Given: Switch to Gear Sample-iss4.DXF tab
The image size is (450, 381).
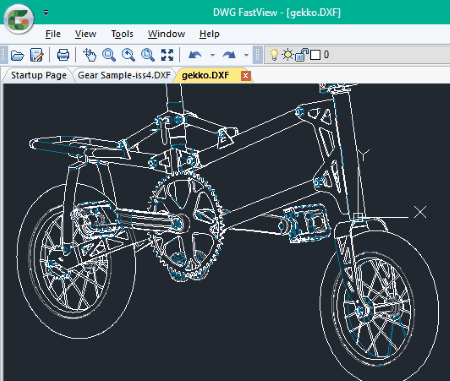Looking at the screenshot, I should pyautogui.click(x=124, y=75).
